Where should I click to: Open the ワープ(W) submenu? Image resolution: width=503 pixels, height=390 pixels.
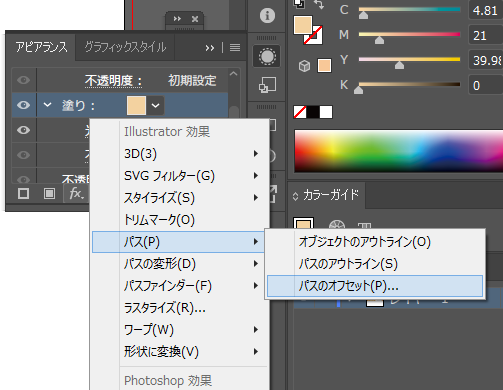[180, 330]
